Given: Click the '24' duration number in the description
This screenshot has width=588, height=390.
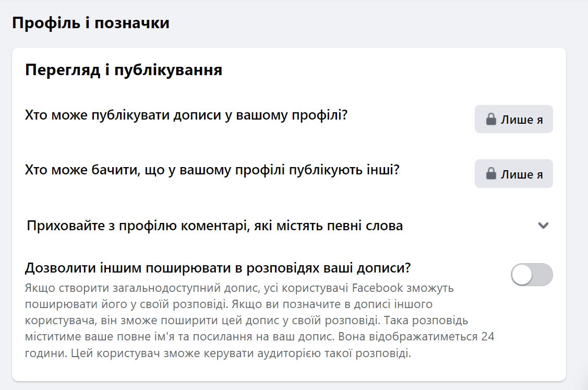Looking at the screenshot, I should (487, 336).
